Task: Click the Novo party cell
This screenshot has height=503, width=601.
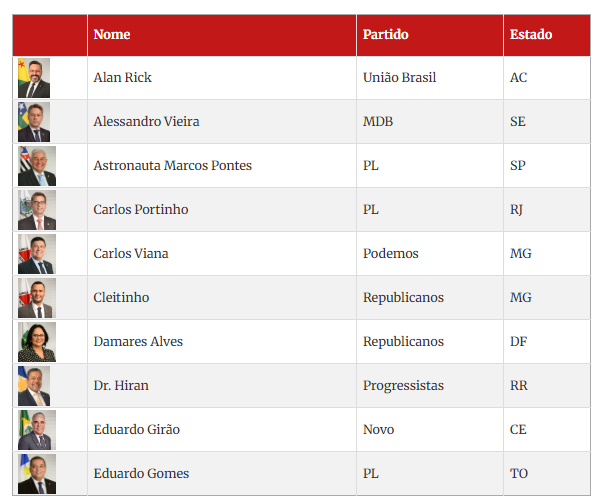Action: (378, 429)
